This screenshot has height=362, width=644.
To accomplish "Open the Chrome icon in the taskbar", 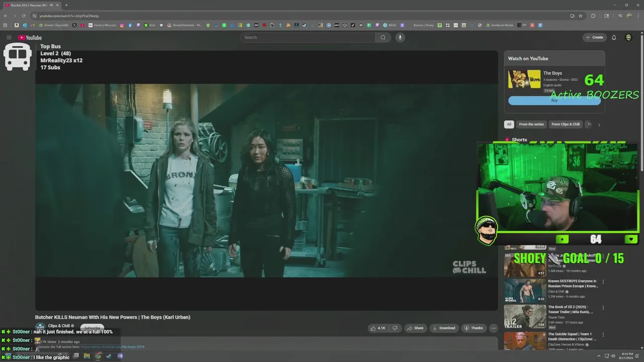I will click(x=98, y=356).
